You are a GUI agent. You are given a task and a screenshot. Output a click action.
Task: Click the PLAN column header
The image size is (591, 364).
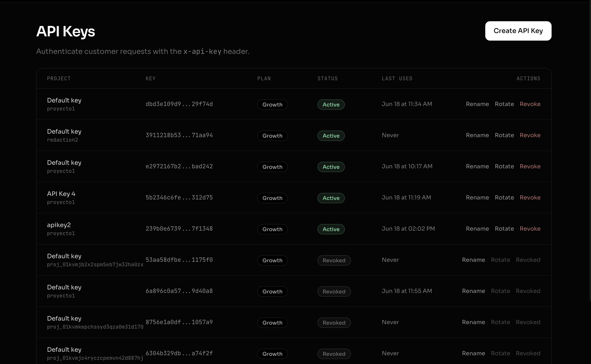pos(264,78)
